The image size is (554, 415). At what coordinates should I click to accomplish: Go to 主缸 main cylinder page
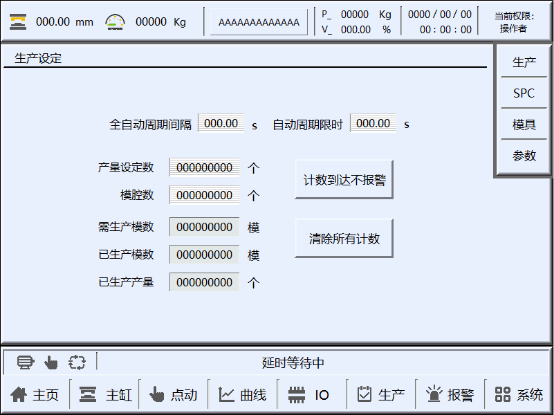88,395
